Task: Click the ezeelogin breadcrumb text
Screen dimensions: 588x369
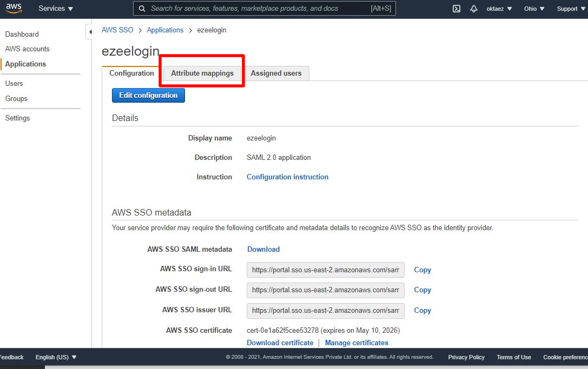Action: [212, 30]
